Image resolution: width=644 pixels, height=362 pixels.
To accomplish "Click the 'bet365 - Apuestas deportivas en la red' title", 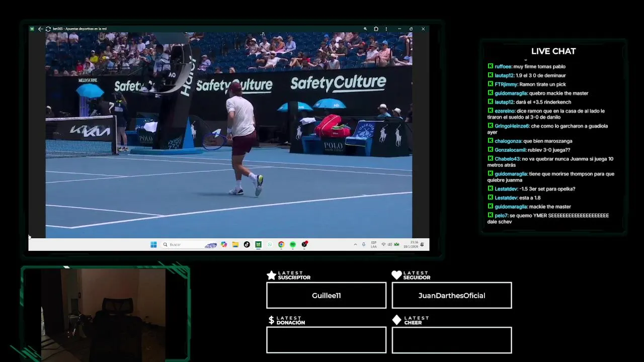I will pos(79,29).
